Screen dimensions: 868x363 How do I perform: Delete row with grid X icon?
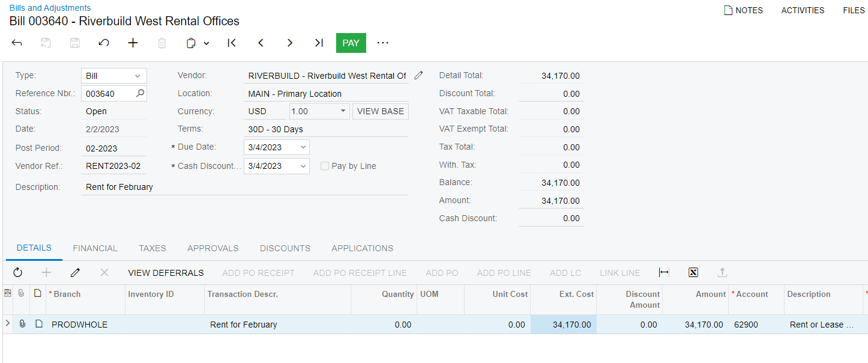click(104, 273)
